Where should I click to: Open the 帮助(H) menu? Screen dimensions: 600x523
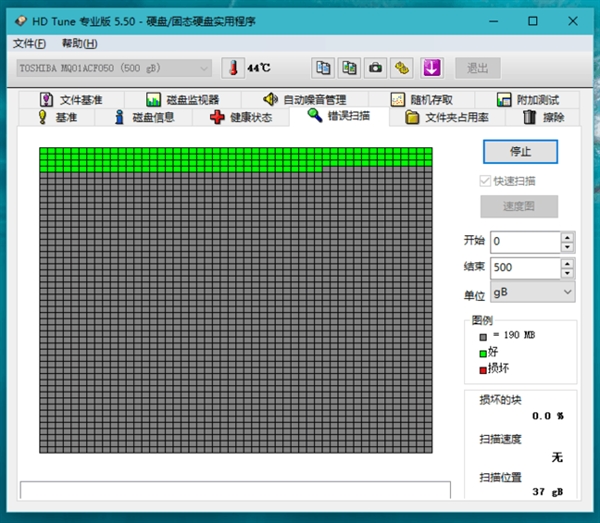tap(79, 43)
